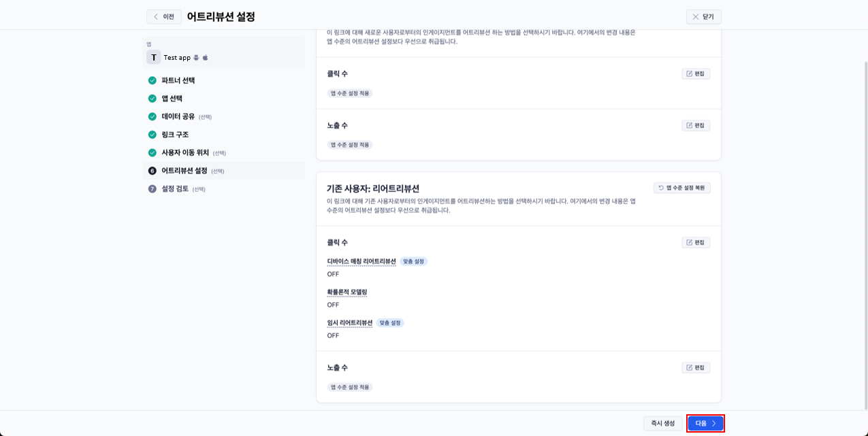Click the step 6 circle icon for 어트리뷰션 설정

click(152, 171)
